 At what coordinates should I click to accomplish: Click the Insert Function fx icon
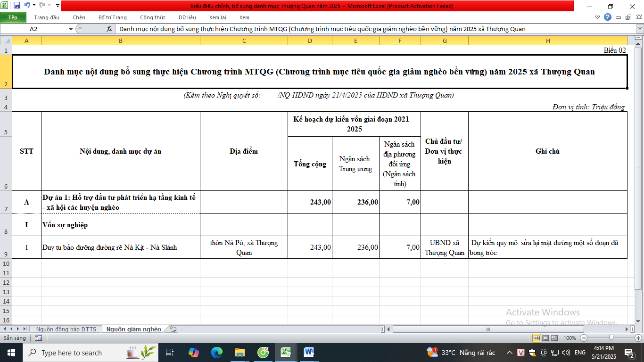click(x=109, y=29)
